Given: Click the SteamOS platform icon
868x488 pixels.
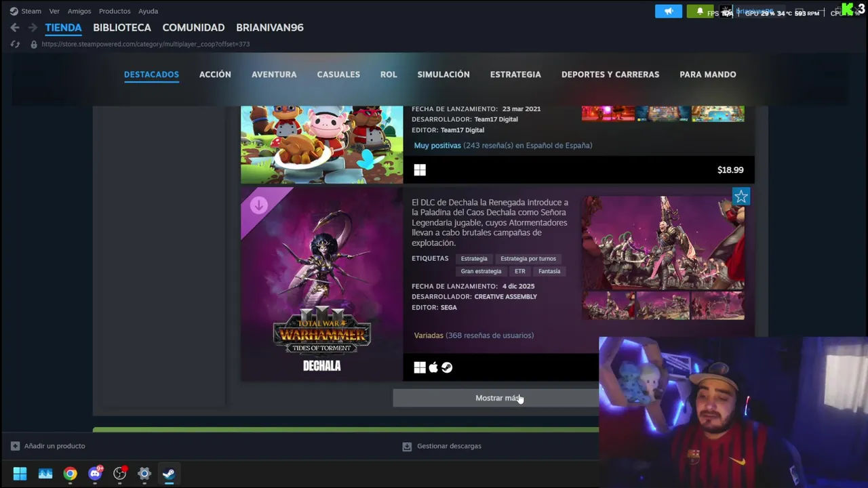Looking at the screenshot, I should (x=447, y=367).
